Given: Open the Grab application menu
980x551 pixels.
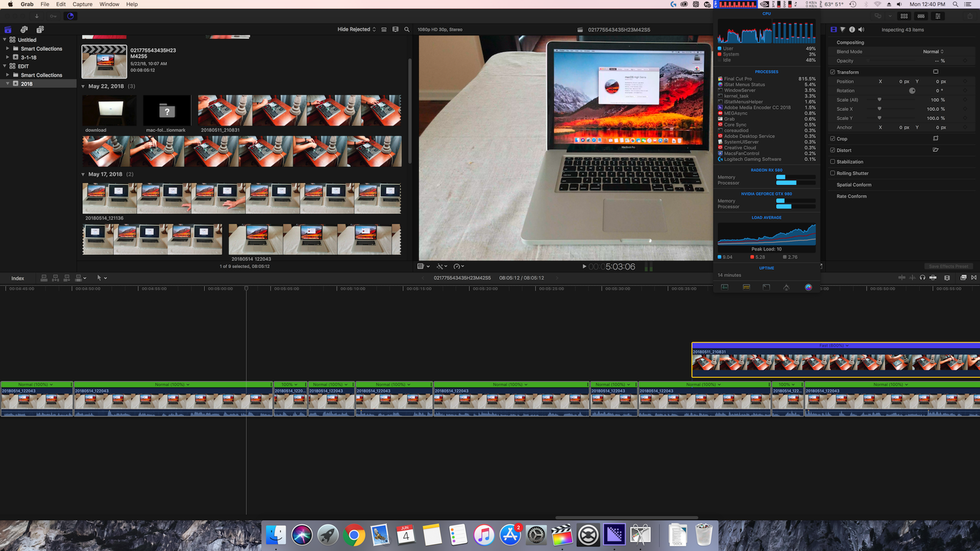Looking at the screenshot, I should tap(27, 4).
